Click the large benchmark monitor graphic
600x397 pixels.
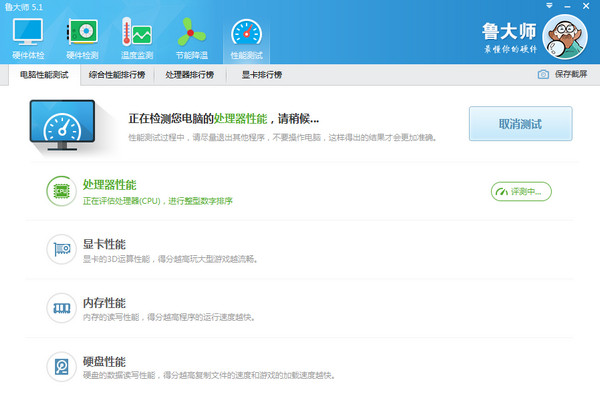point(62,125)
